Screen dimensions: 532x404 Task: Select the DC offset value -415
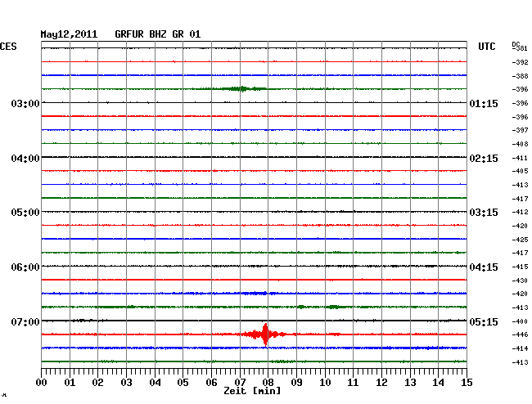(520, 267)
